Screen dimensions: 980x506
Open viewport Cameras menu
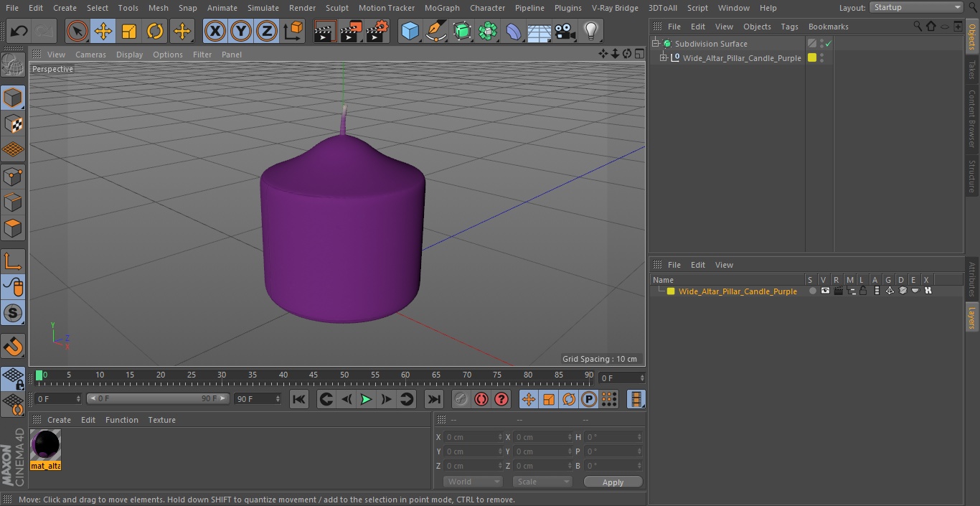point(90,55)
